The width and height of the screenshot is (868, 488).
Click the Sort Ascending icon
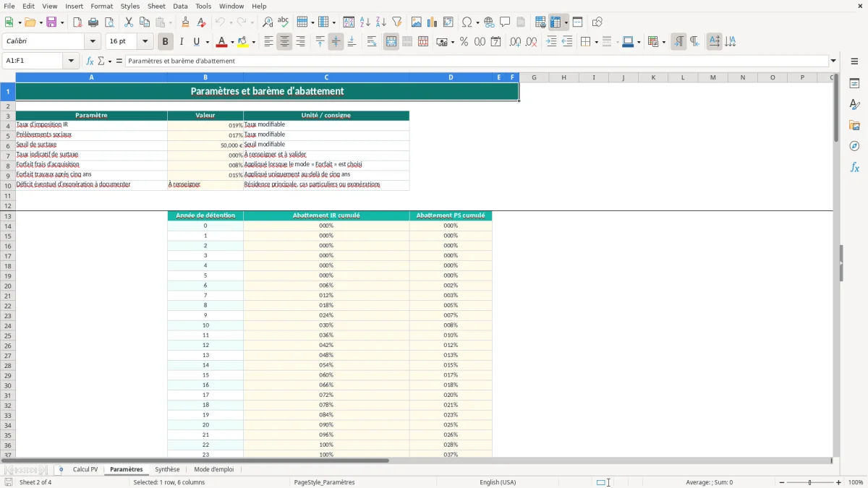[365, 22]
